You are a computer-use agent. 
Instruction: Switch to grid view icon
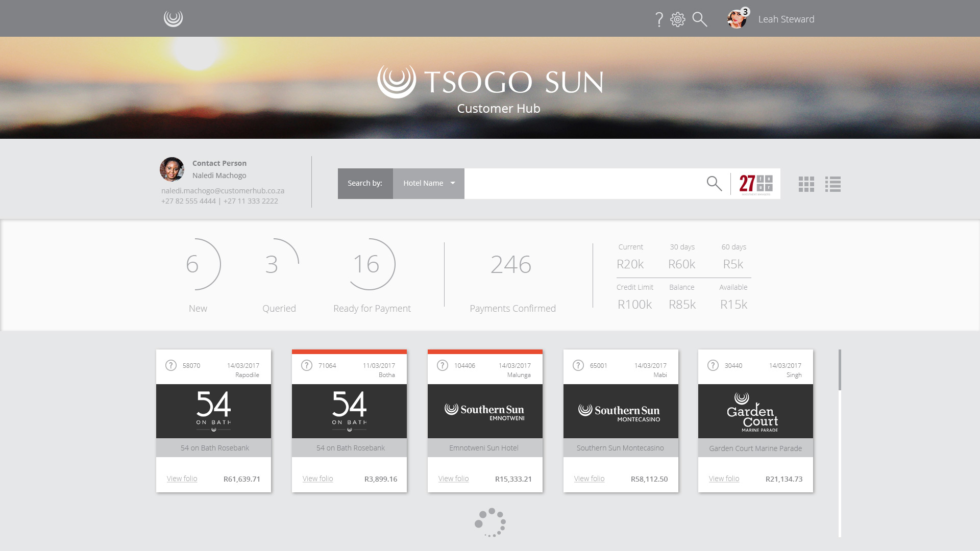tap(806, 184)
